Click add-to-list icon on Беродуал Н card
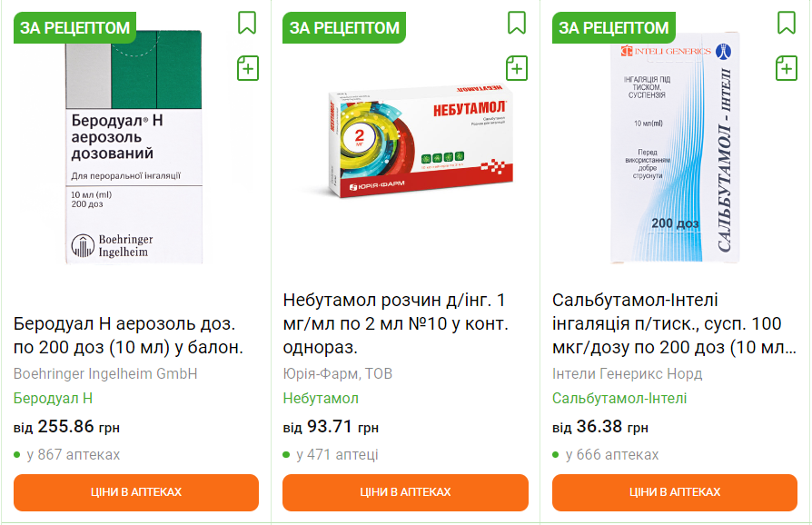812x525 pixels. 248,67
